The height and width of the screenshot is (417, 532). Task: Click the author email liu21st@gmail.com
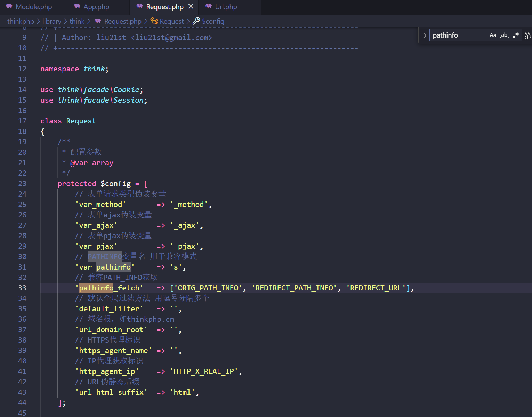pyautogui.click(x=171, y=38)
